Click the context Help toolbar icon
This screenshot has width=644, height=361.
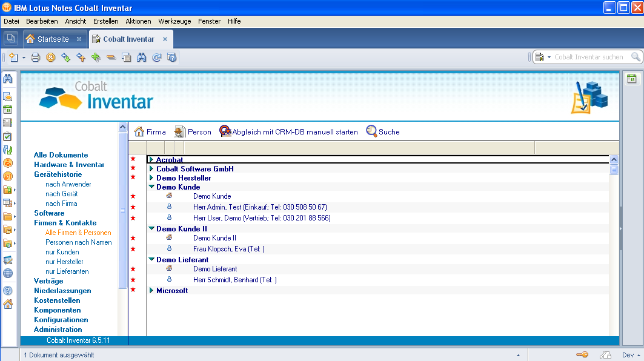[171, 58]
